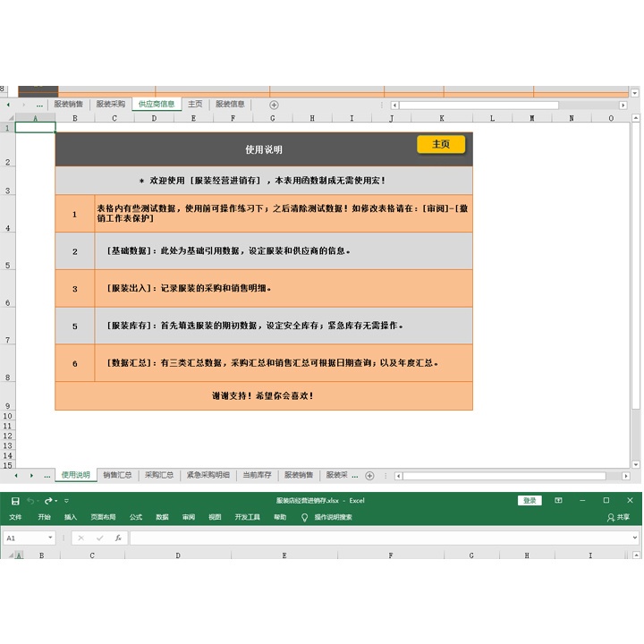Add new sheet with plus icon after 服装信息

click(274, 105)
